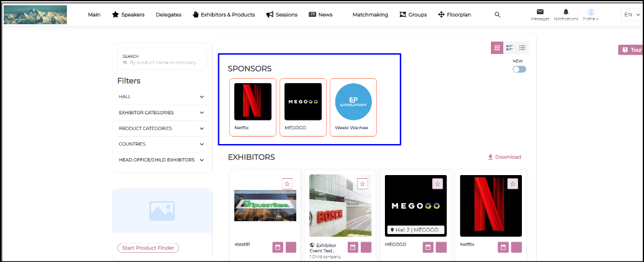
Task: Open the Sessions menu item
Action: pos(282,15)
